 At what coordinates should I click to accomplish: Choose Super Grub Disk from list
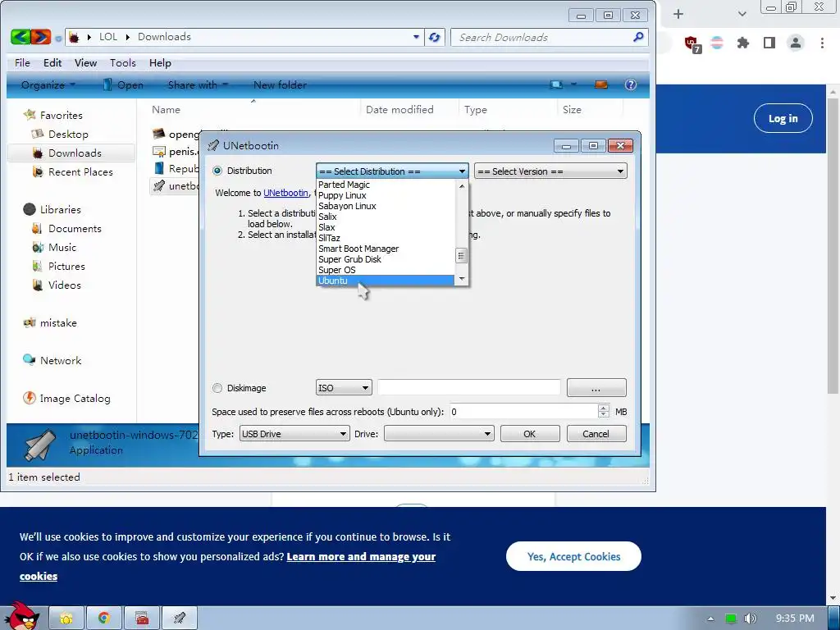click(386, 259)
